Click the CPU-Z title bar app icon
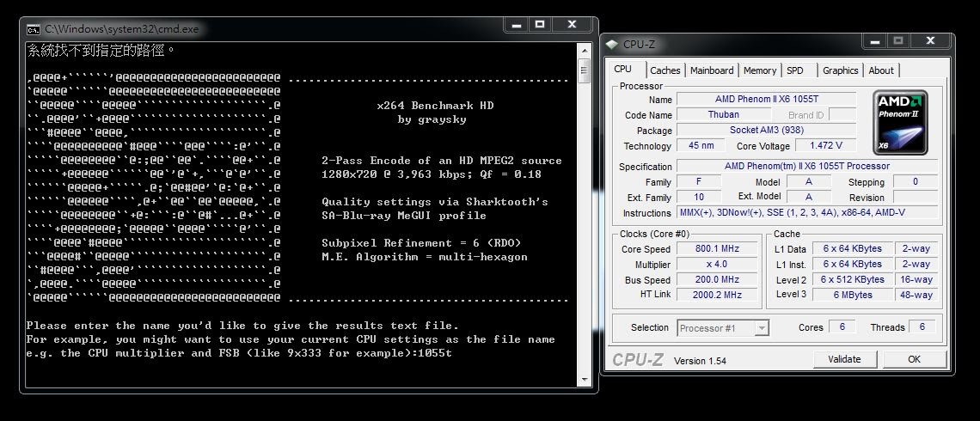 coord(612,44)
